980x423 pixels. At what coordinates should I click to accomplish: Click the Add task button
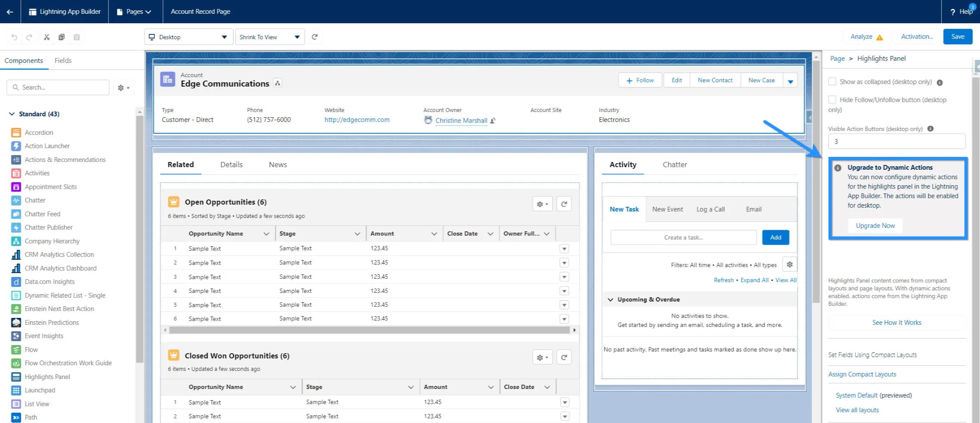coord(775,237)
